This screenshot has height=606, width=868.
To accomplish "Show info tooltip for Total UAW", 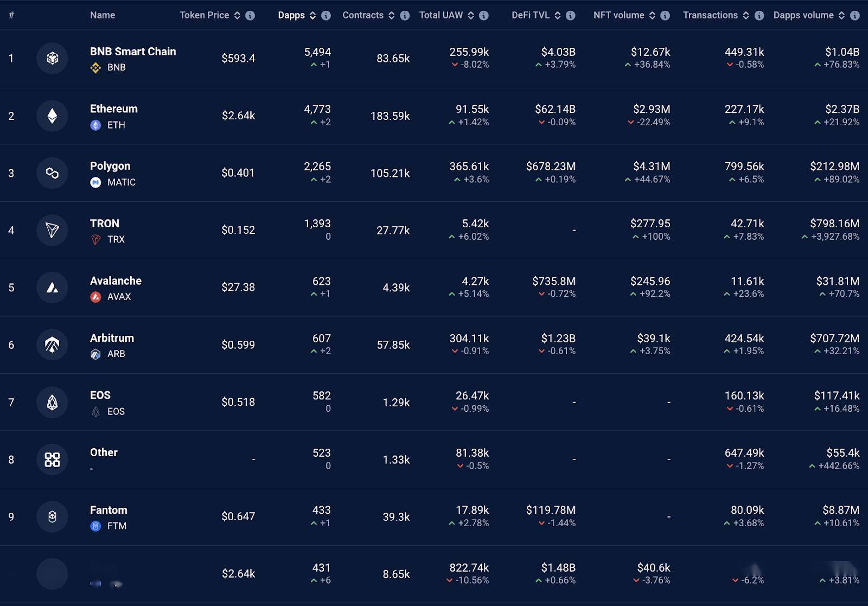I will (484, 15).
